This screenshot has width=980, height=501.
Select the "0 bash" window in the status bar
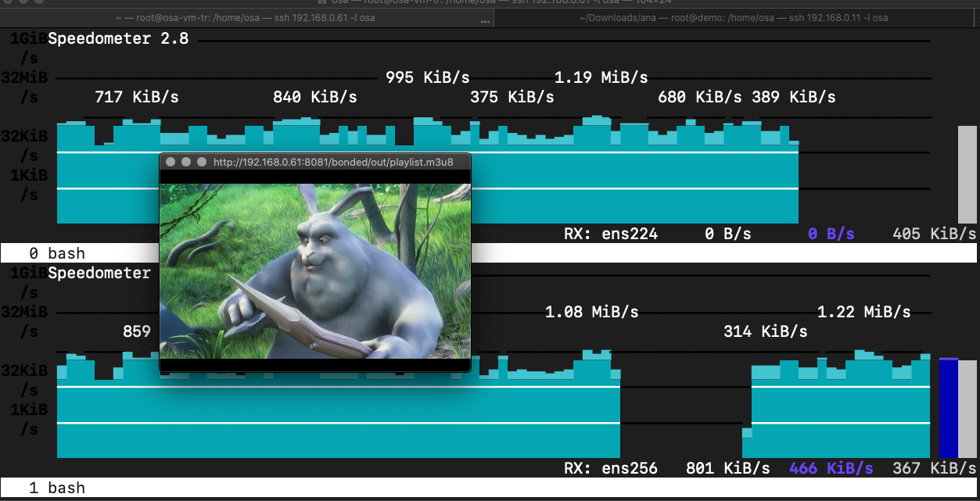coord(57,253)
